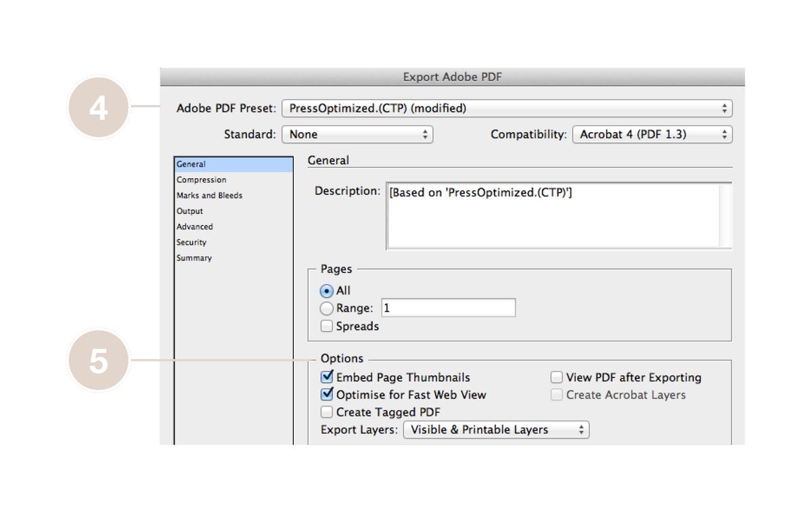Open the Standard dropdown set to None
Screen dimensions: 812x512
[358, 135]
